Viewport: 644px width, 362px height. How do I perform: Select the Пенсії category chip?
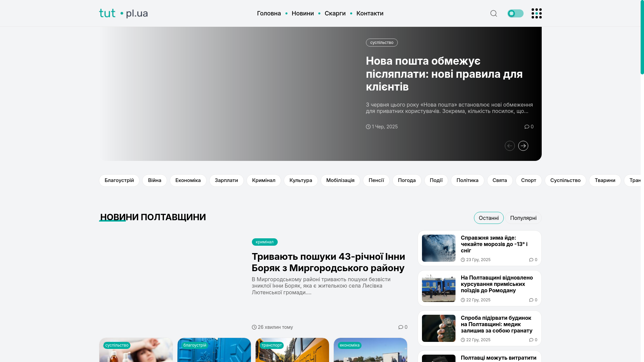click(x=376, y=180)
